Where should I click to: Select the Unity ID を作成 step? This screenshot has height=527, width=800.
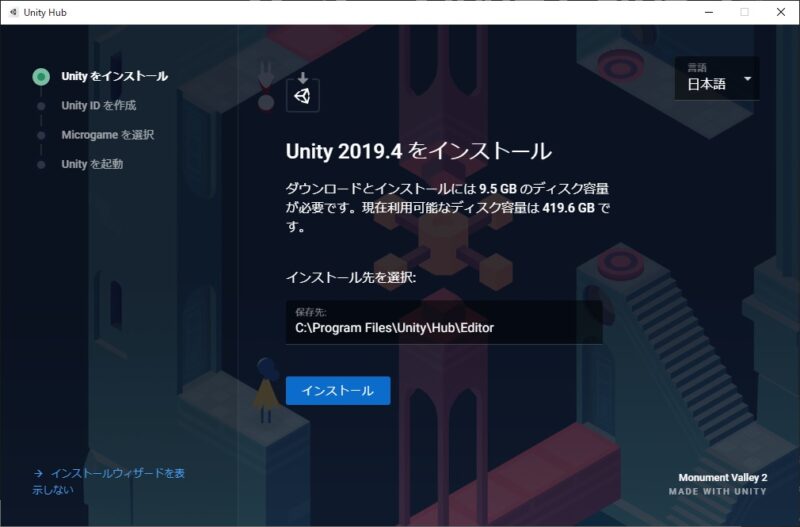(98, 106)
